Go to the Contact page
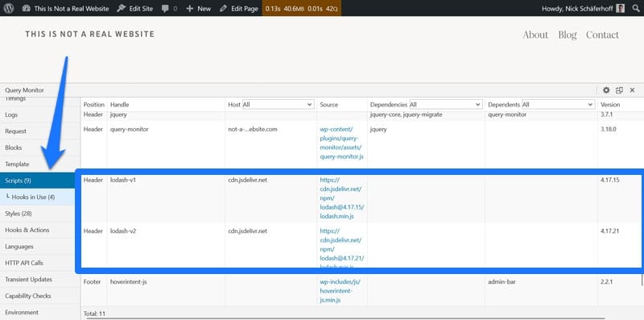644x320 pixels. (x=602, y=35)
